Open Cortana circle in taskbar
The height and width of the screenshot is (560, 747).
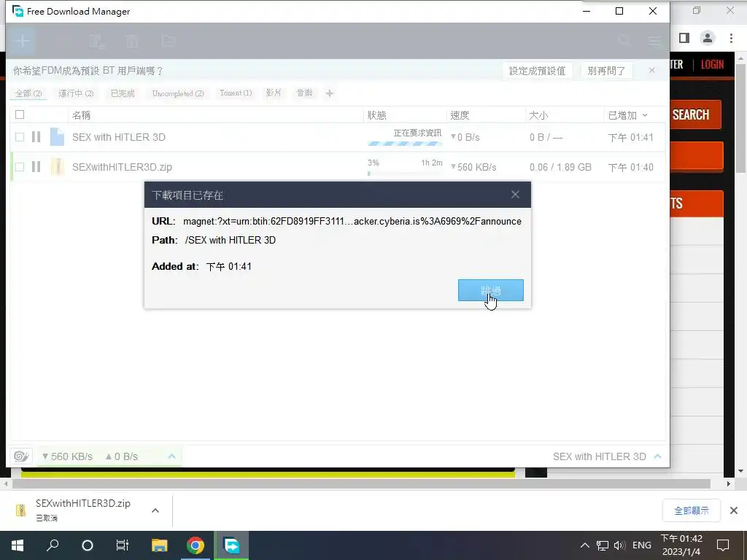88,545
